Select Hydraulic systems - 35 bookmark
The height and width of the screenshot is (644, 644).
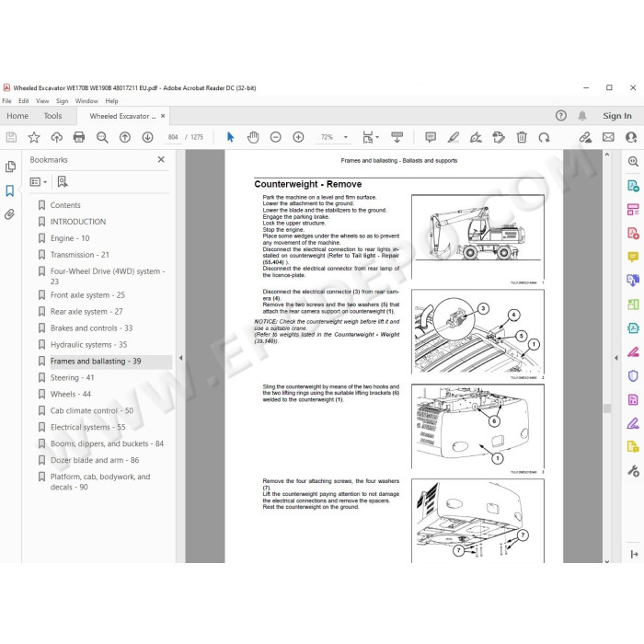click(88, 345)
